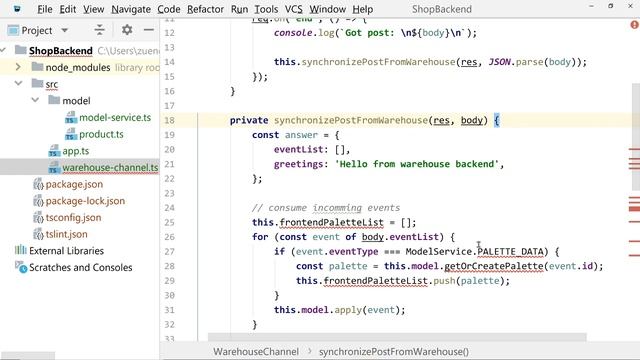
Task: Hide the Project tool window
Action: coord(149,30)
